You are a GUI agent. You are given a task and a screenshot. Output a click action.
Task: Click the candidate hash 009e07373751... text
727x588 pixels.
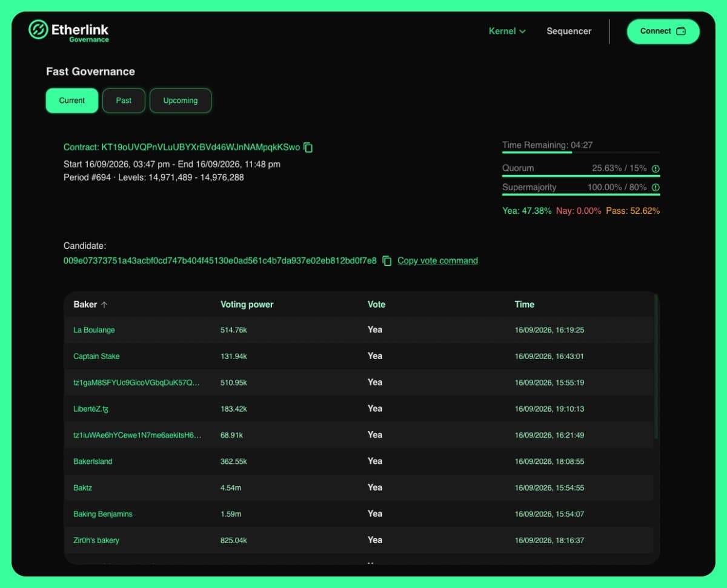click(220, 260)
